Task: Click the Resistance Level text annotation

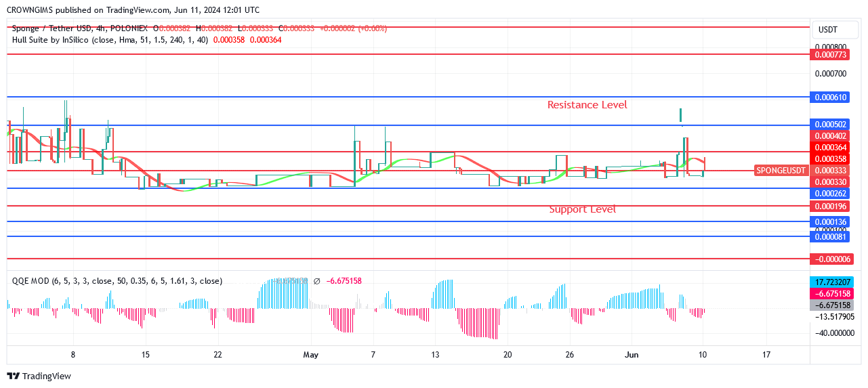Action: [587, 105]
